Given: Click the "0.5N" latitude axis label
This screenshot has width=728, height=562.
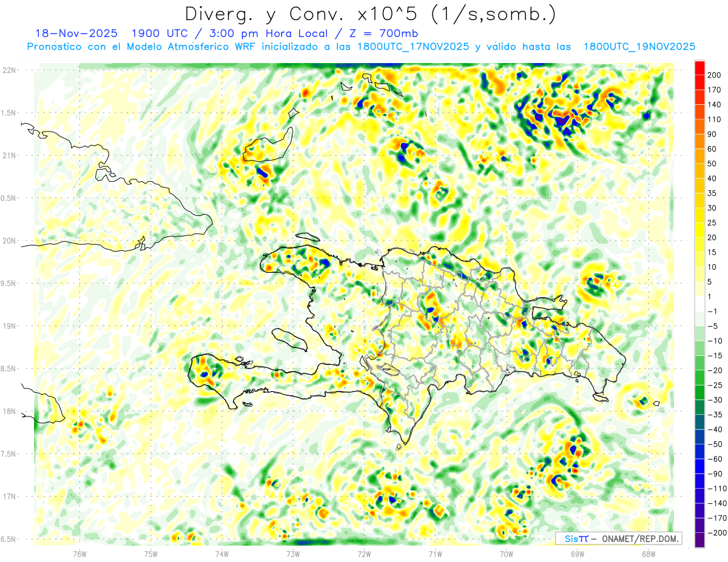Looking at the screenshot, I should tap(9, 198).
